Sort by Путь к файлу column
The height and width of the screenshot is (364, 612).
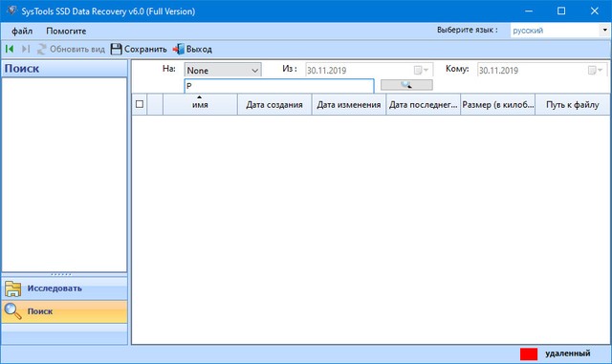[572, 104]
